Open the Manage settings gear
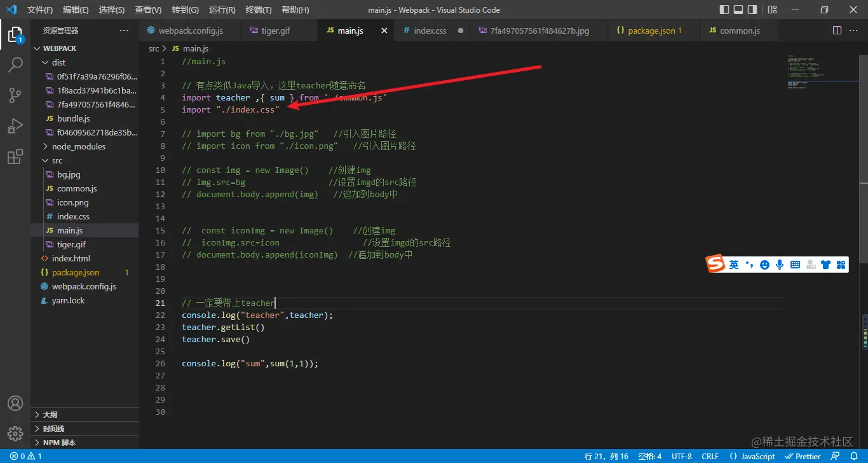The image size is (868, 463). (15, 434)
